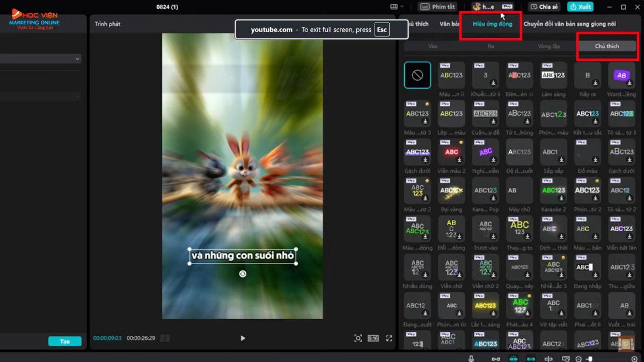Open layout icon beside Phím tắt
644x362 pixels.
(x=394, y=7)
